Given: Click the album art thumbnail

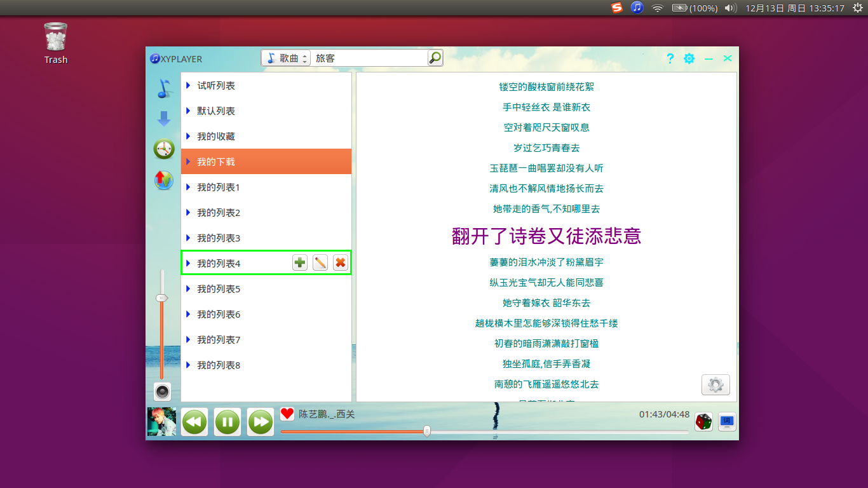Looking at the screenshot, I should (x=161, y=421).
